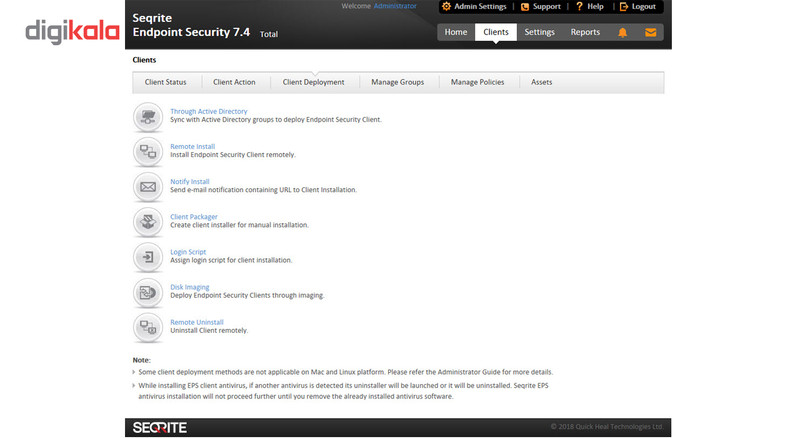Click the Disk Imaging round icon

(x=148, y=293)
